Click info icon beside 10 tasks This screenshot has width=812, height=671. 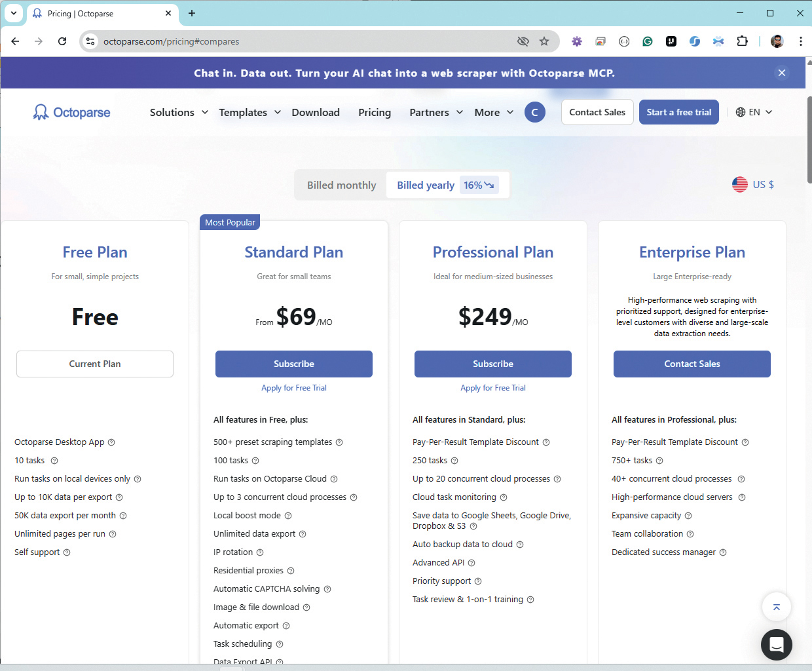pos(54,461)
